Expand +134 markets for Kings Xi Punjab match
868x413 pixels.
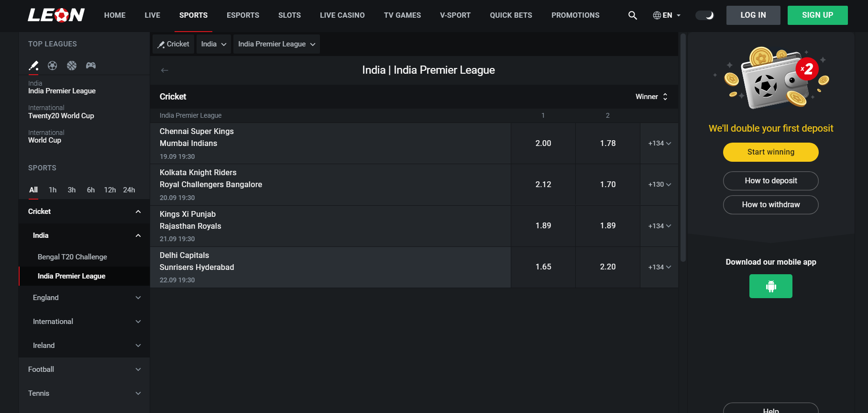point(659,226)
